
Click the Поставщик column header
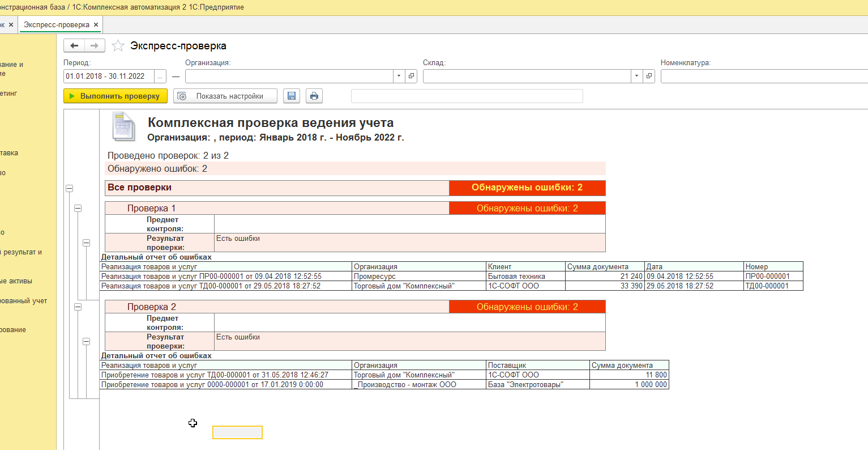coord(538,366)
